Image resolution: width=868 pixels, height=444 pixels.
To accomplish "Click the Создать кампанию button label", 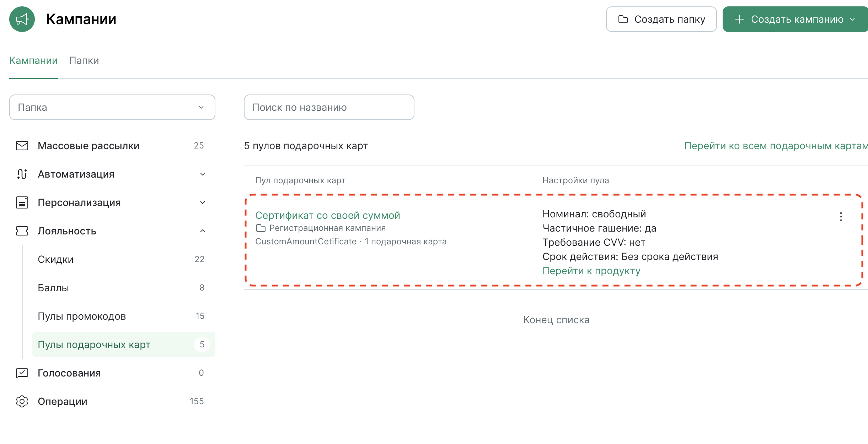I will (797, 19).
